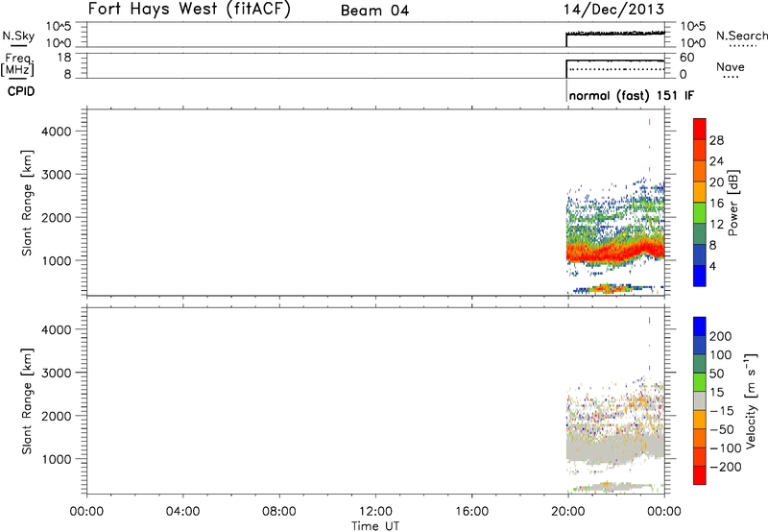
Task: Click the '08:00' time tick label
Action: [279, 512]
